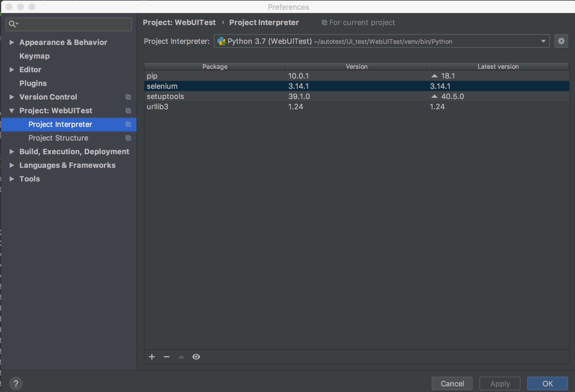Click the For current project icon
Screen dimensions: 575x392
pos(324,22)
